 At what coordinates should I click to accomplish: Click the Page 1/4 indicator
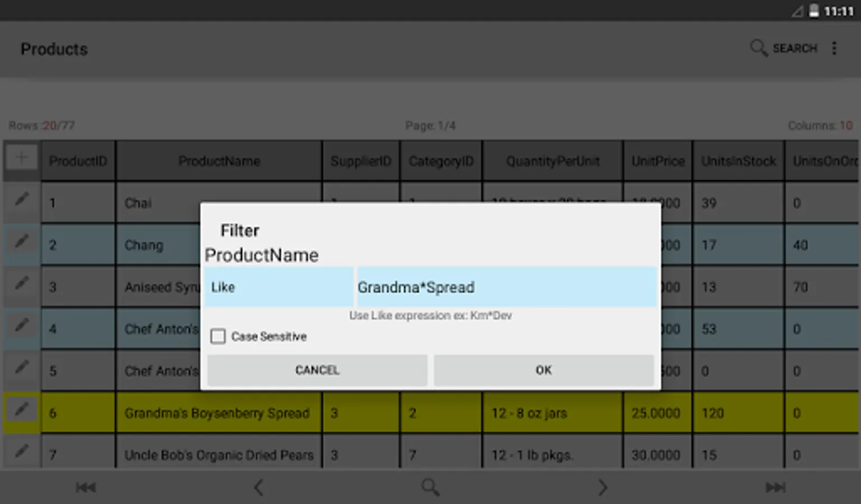click(x=430, y=125)
